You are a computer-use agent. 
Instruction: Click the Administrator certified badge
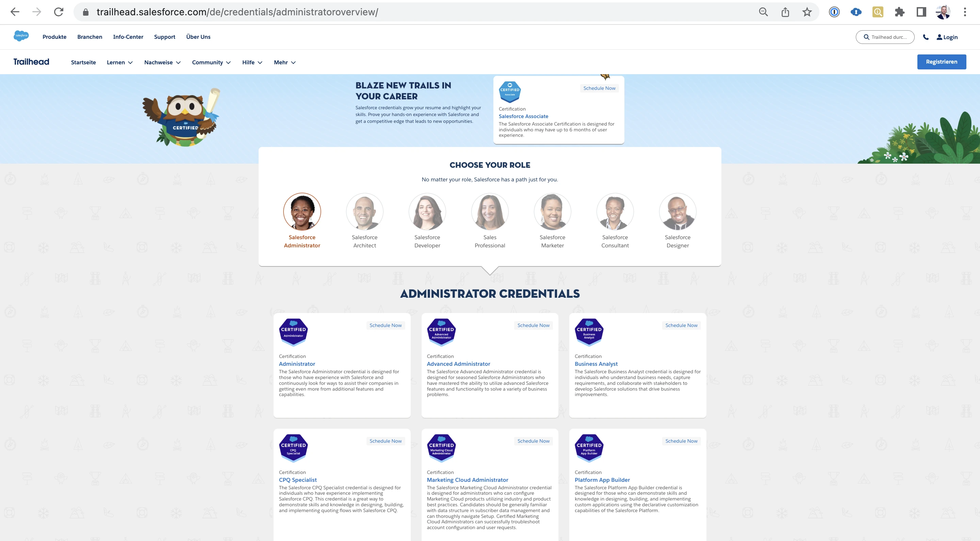pos(293,332)
